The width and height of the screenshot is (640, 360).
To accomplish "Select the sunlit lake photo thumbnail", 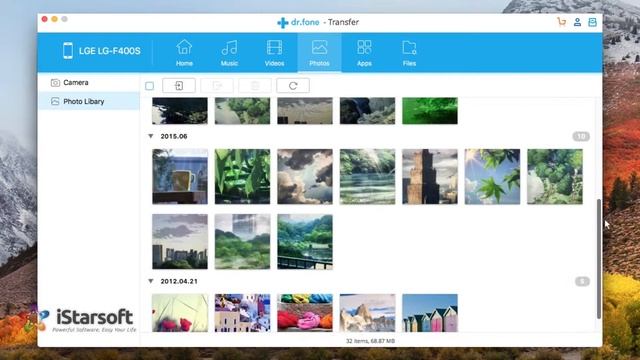I will [367, 176].
